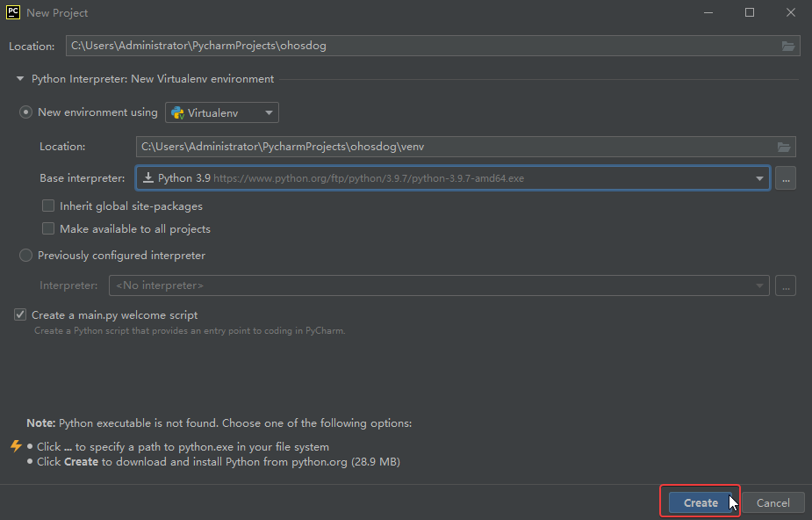
Task: Collapse the Python Interpreter section triangle
Action: coord(20,79)
